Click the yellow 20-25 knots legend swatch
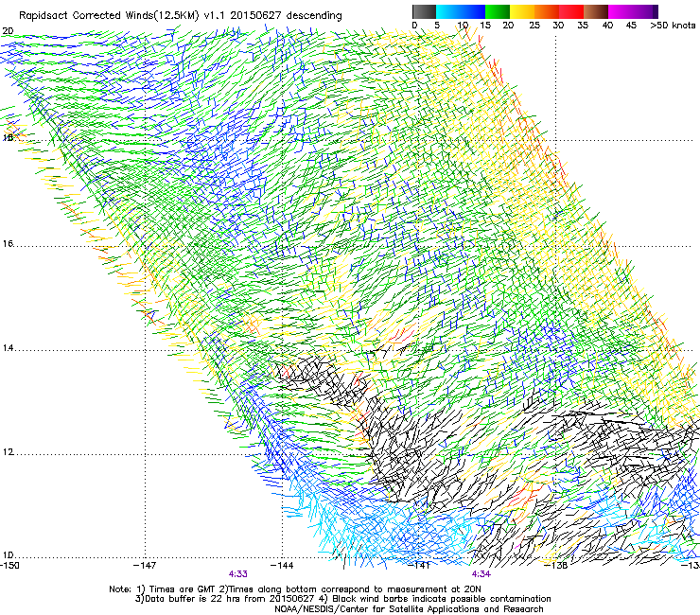Image resolution: width=700 pixels, height=615 pixels. 522,11
